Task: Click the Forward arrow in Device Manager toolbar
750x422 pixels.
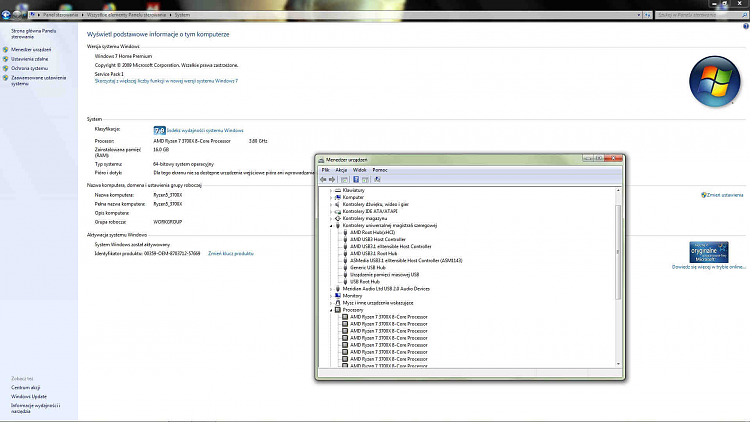Action: point(332,179)
